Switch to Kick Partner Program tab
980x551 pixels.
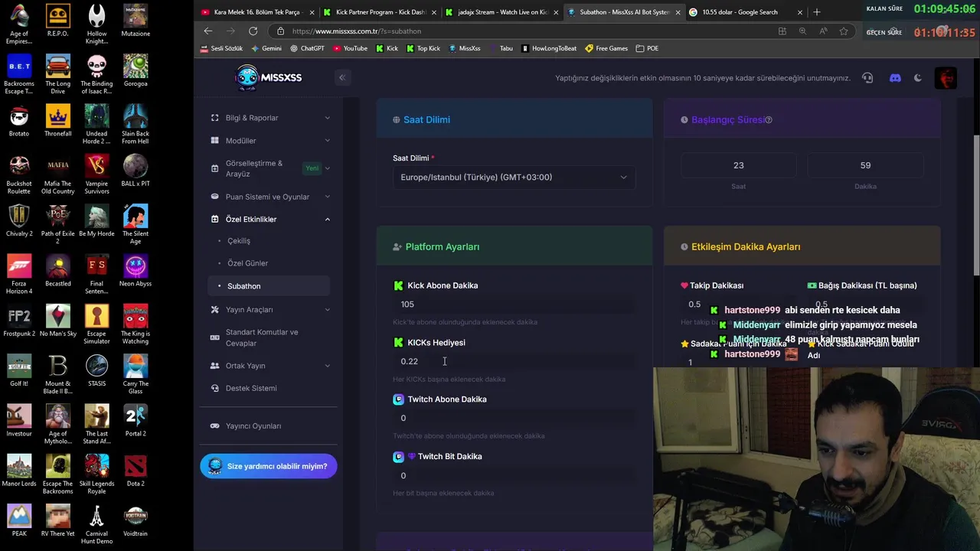pyautogui.click(x=380, y=11)
